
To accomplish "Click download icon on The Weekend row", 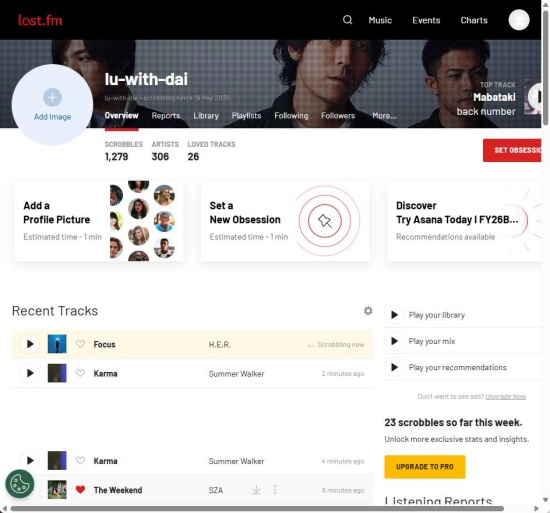I will tap(256, 490).
